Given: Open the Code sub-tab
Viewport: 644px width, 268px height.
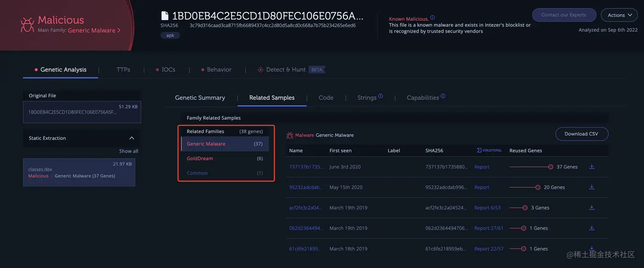Looking at the screenshot, I should tap(326, 98).
